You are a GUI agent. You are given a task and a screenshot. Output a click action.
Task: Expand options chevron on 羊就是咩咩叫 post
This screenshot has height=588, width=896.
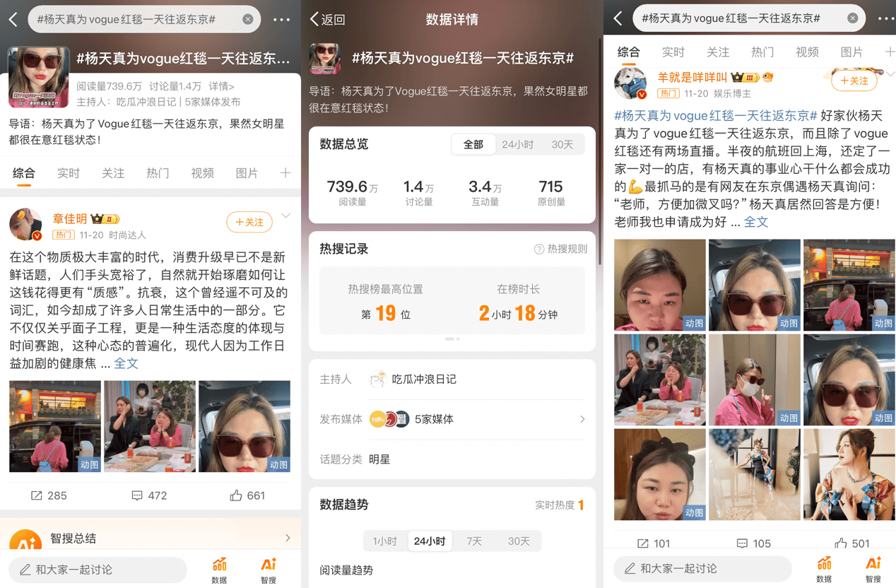coord(890,74)
